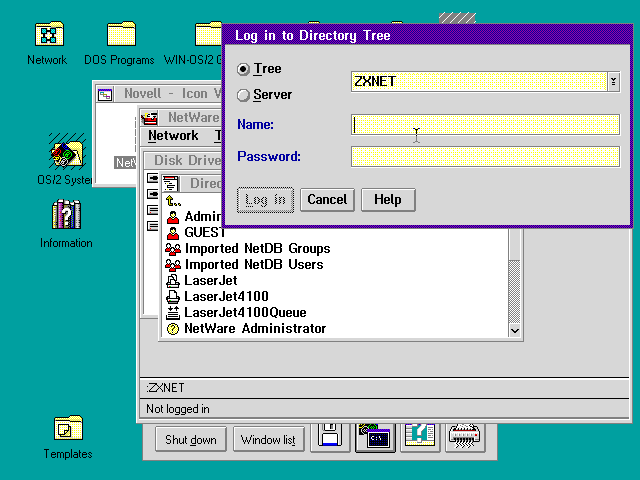Go up a level with the parent arrow
Viewport: 640px width, 480px height.
[173, 201]
